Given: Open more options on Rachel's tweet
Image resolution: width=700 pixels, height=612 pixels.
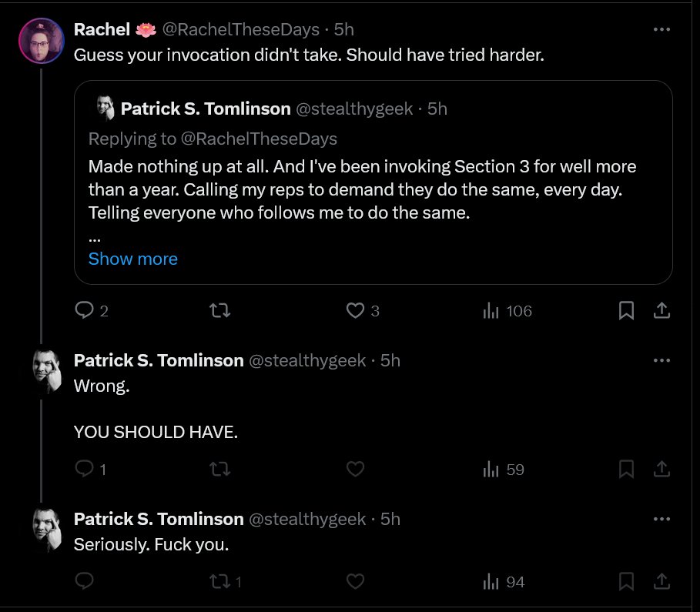Looking at the screenshot, I should click(661, 29).
